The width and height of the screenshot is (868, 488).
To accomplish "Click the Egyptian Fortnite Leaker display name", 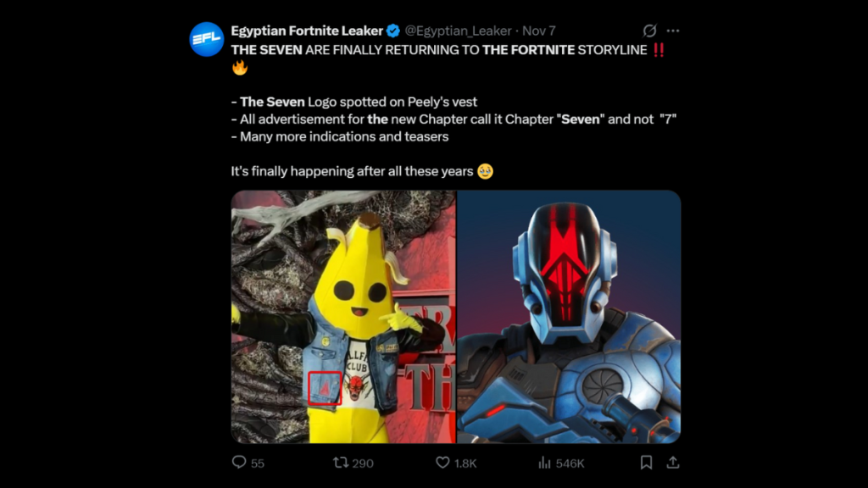I will 303,30.
